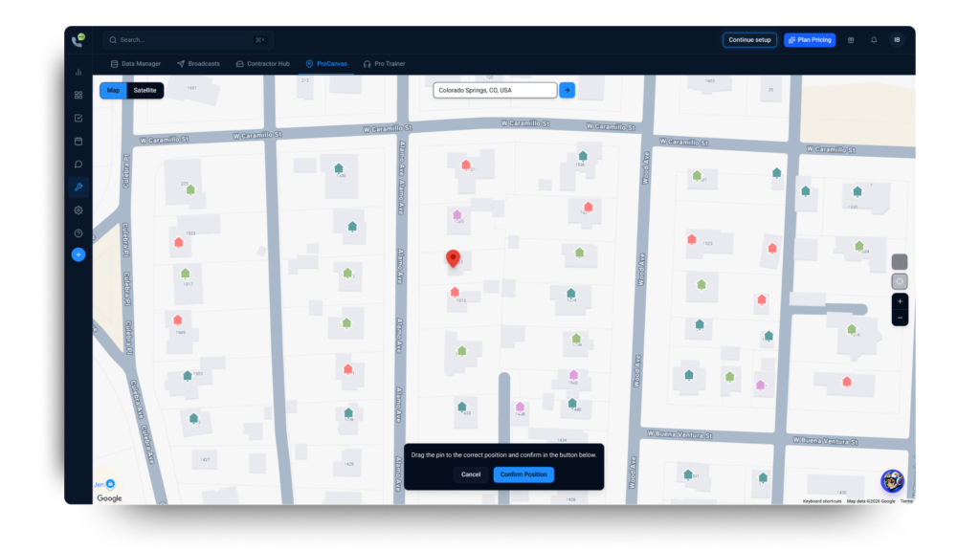Open the phone app logo icon
This screenshot has height=551, width=980.
tap(78, 40)
